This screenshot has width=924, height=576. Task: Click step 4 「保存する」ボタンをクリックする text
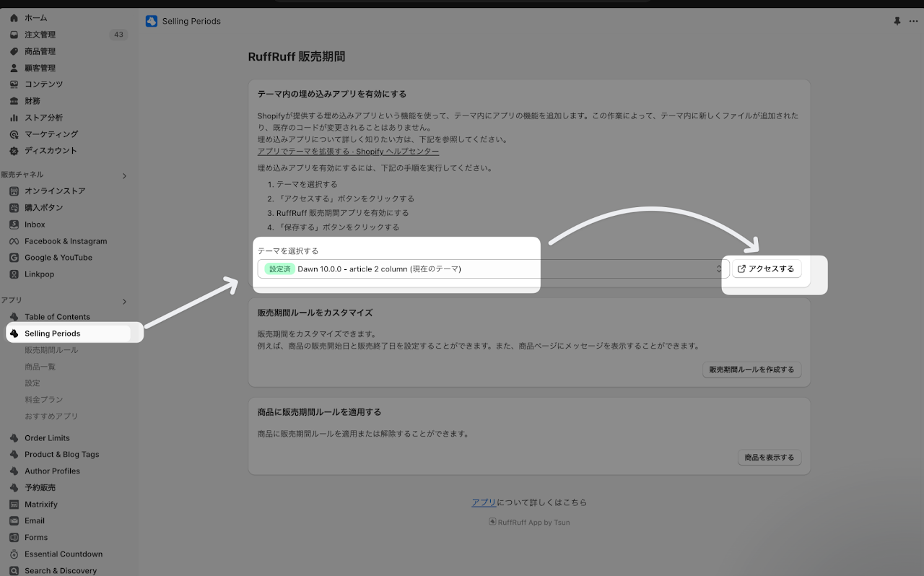point(338,227)
